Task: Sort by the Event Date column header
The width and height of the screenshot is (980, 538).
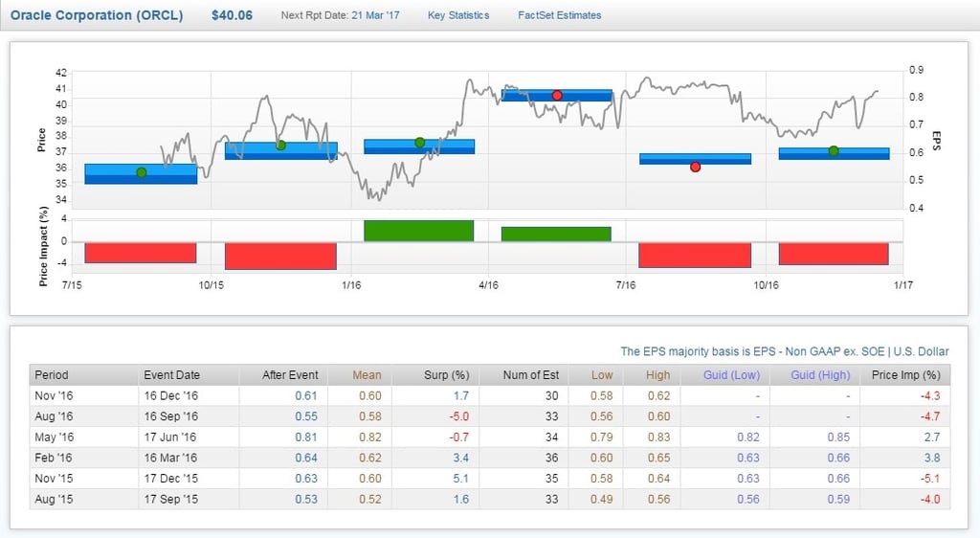Action: 189,375
